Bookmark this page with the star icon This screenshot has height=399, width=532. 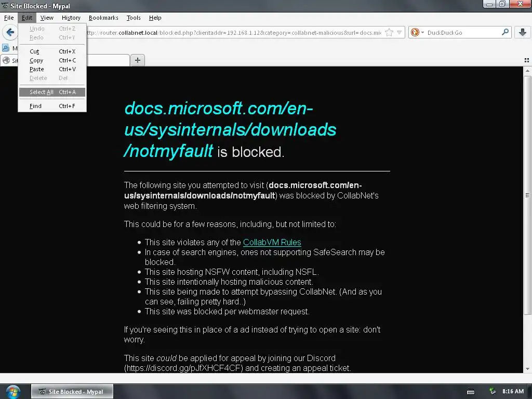click(389, 33)
